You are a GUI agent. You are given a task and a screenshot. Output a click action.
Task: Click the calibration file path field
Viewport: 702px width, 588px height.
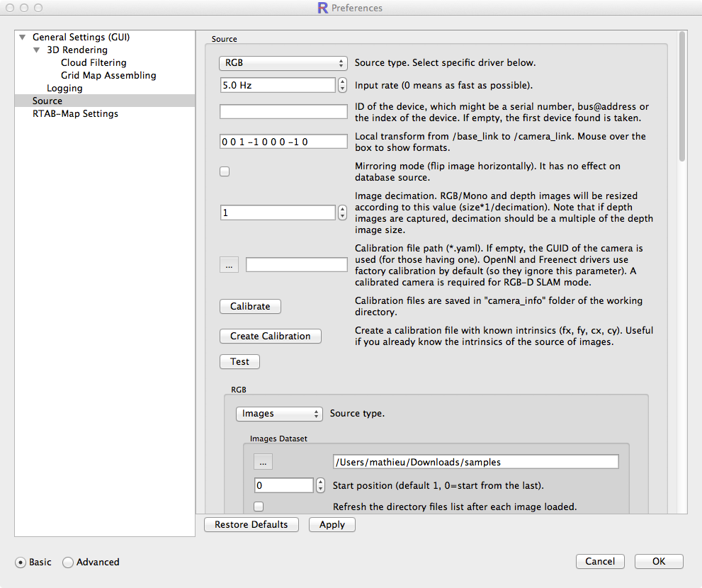click(296, 265)
